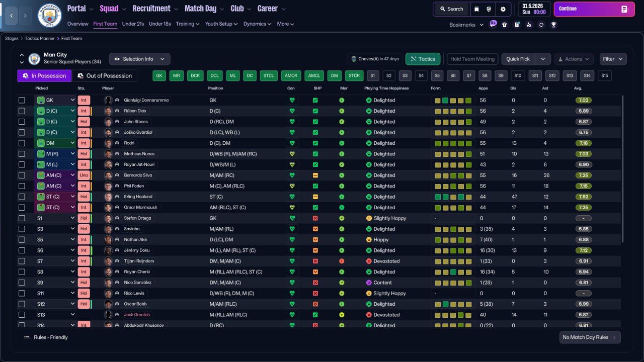Switch to the Out of Possession tab
The width and height of the screenshot is (644, 362).
point(105,76)
